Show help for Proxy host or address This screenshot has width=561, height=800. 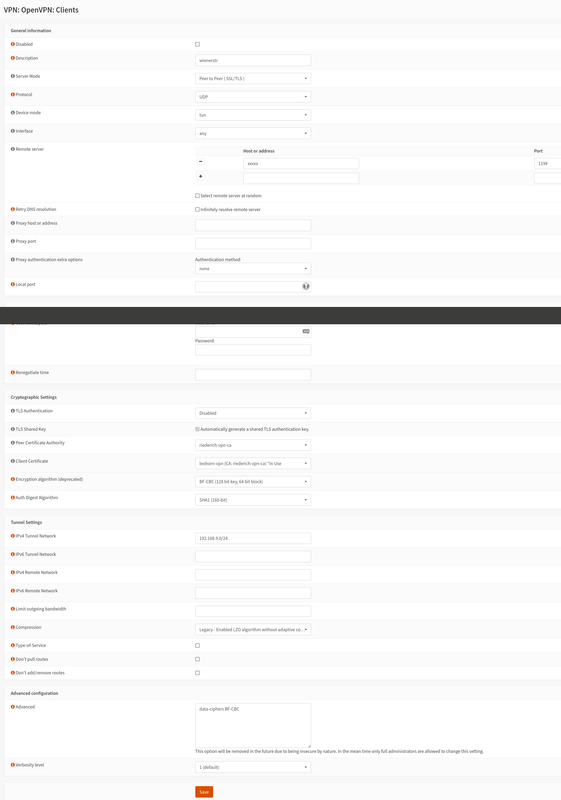coord(13,223)
